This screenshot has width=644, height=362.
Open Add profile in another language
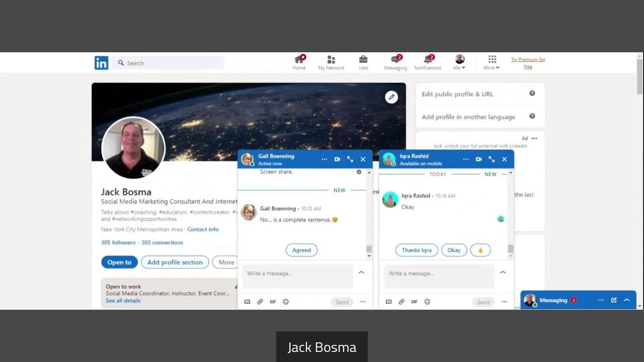point(468,117)
